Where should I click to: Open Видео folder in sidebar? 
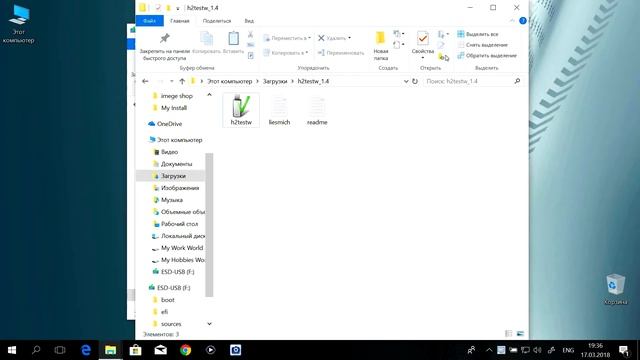169,152
